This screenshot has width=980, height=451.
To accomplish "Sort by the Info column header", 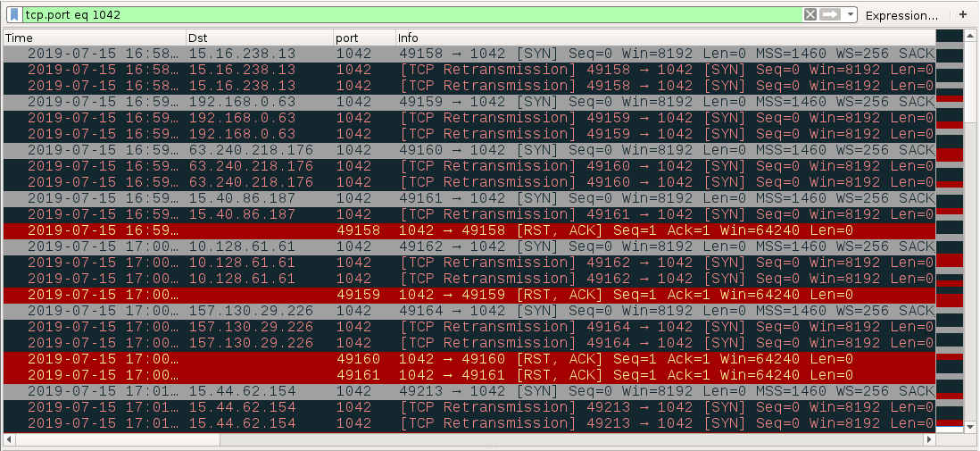I will tap(666, 38).
